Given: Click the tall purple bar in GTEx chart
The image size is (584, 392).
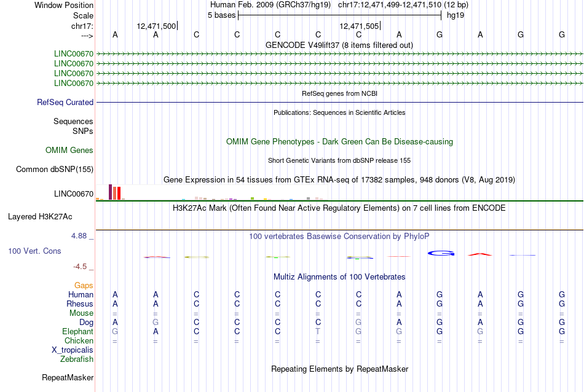Looking at the screenshot, I should point(110,192).
